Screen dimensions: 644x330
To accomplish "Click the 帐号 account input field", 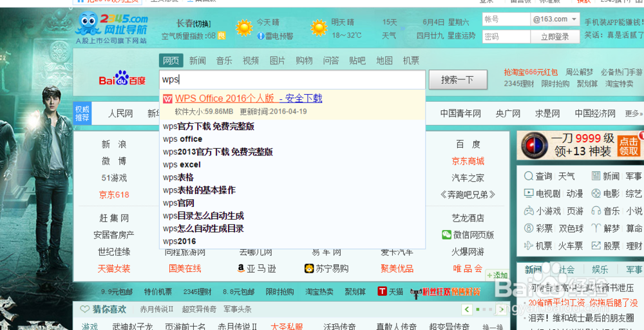I will [506, 19].
